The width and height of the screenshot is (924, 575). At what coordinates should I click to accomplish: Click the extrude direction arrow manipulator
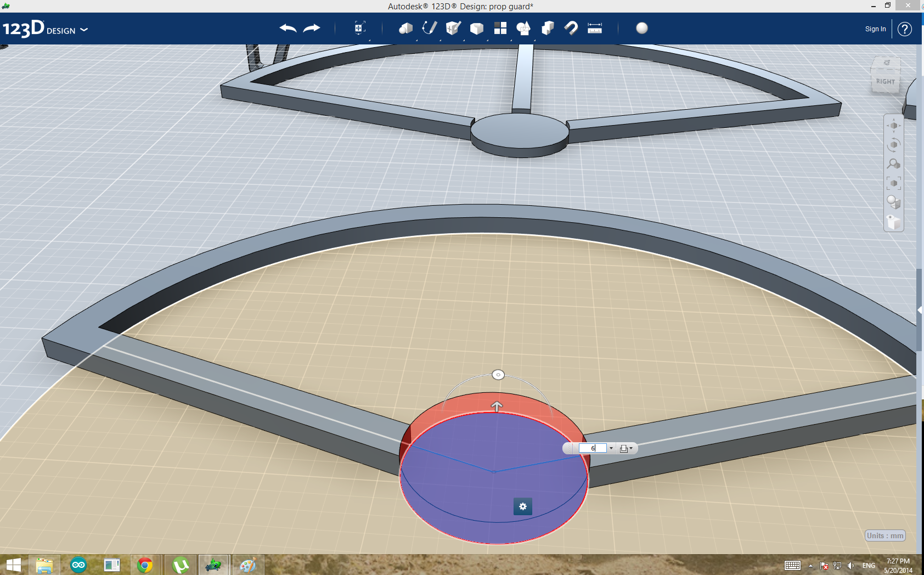point(497,406)
